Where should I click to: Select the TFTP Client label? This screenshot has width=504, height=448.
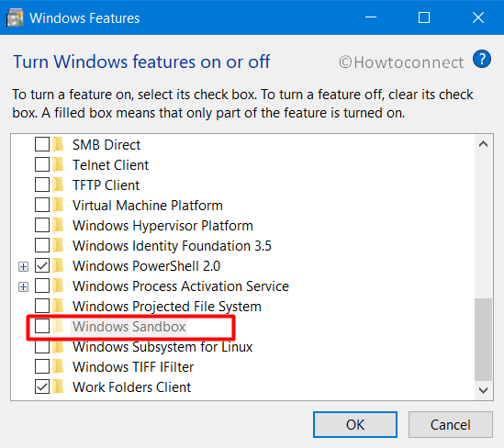tap(106, 185)
